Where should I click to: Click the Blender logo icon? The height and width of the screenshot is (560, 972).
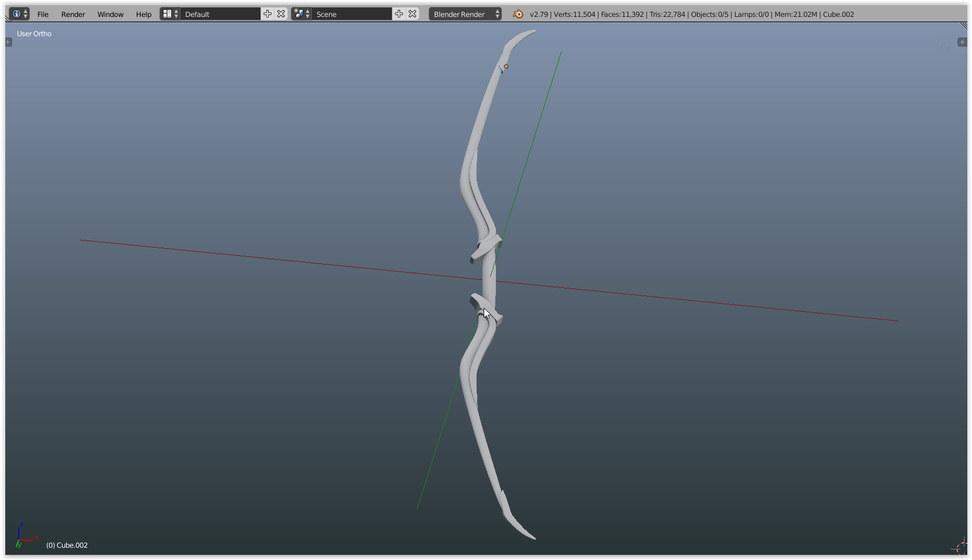pyautogui.click(x=518, y=14)
